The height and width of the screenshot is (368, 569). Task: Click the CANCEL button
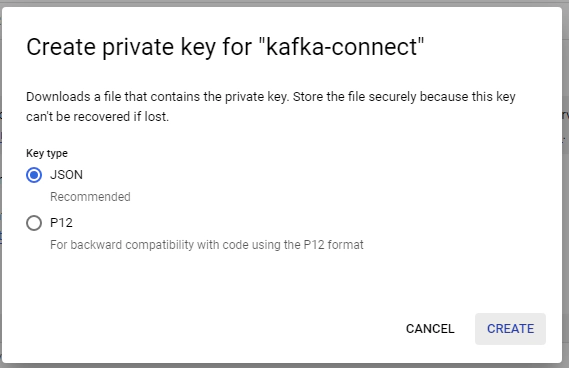430,329
